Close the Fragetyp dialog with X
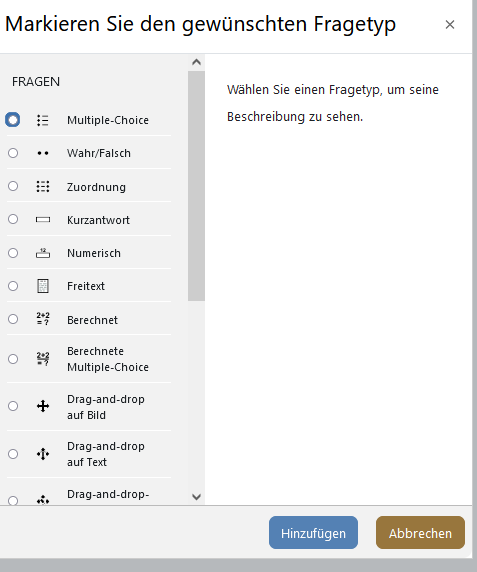The width and height of the screenshot is (477, 572). point(450,24)
